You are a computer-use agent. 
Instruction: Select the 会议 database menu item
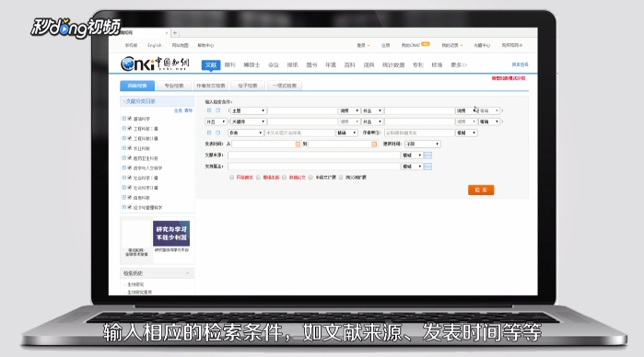click(x=274, y=64)
